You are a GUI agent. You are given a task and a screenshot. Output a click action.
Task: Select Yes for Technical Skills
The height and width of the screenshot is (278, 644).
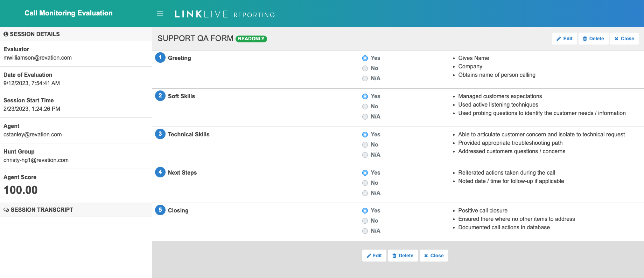[x=365, y=135]
